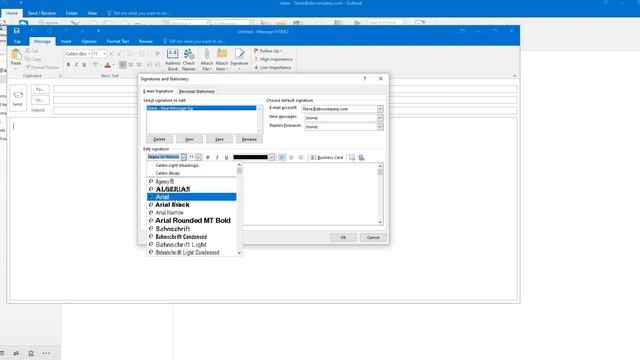Center-align the signature text
Viewport: 640px width, 360px height.
pos(291,157)
